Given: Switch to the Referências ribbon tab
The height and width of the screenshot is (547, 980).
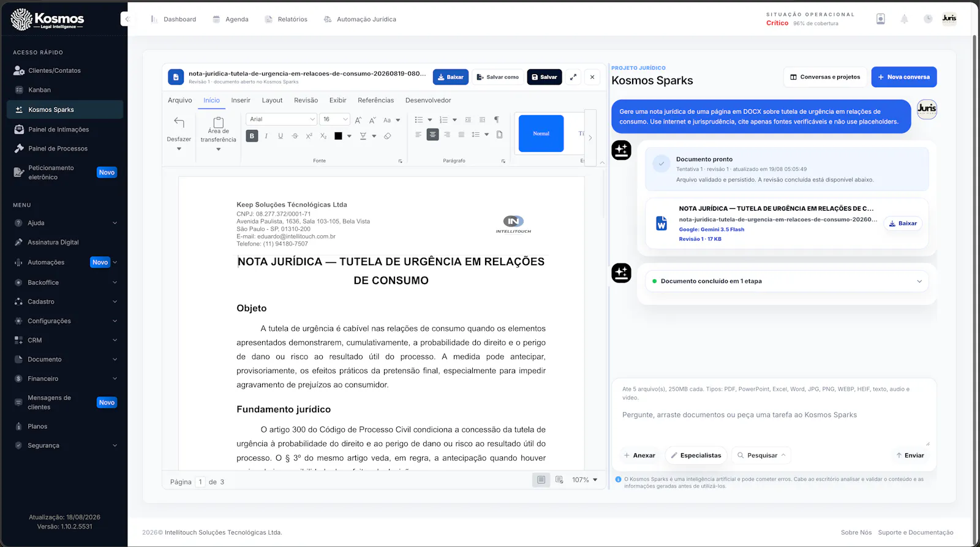Looking at the screenshot, I should [x=376, y=100].
